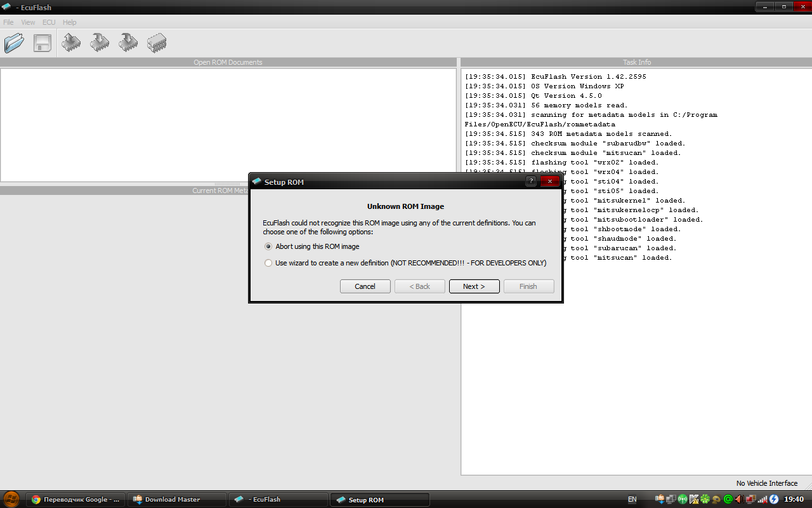Minimize the EcuFlash main window

[x=764, y=6]
